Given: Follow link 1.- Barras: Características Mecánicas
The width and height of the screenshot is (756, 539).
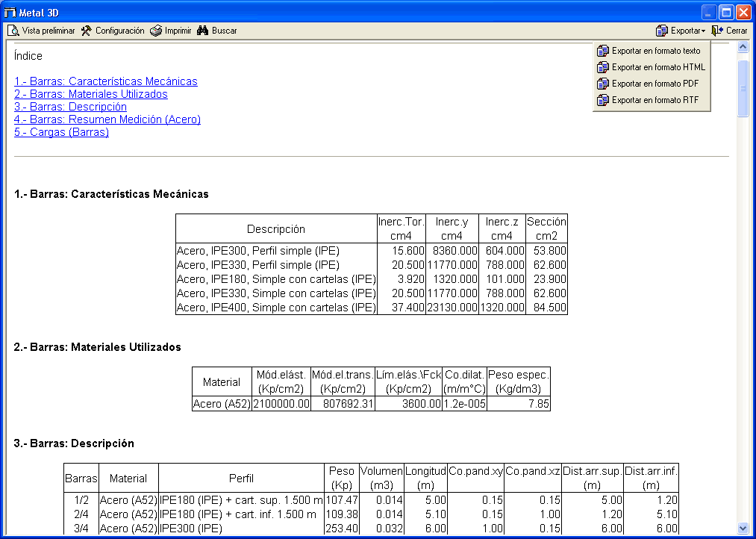Looking at the screenshot, I should click(x=106, y=81).
